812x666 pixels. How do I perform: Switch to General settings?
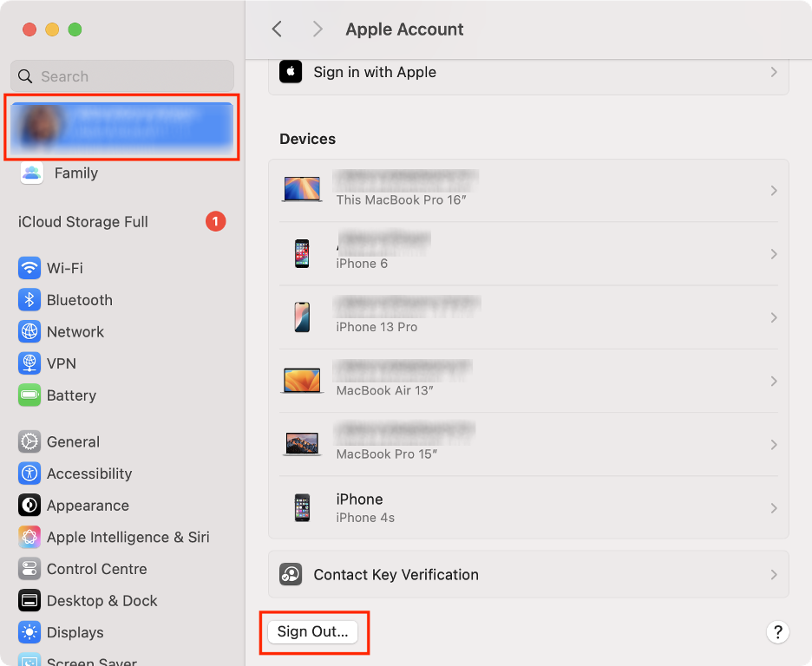(x=29, y=441)
